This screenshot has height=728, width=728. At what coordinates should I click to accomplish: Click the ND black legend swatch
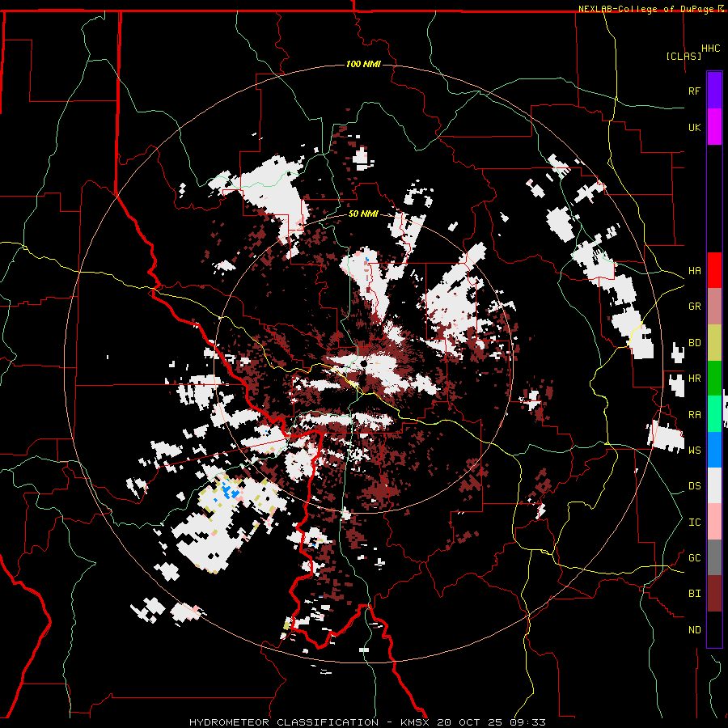point(714,629)
